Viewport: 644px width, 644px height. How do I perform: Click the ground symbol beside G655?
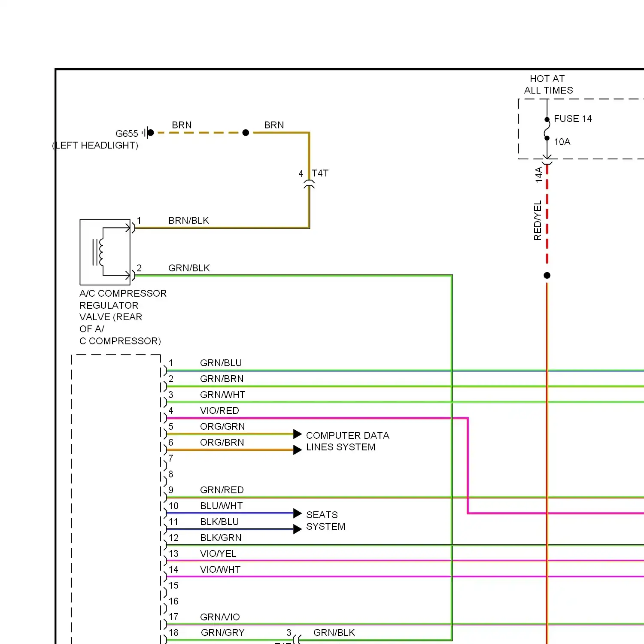click(x=148, y=133)
